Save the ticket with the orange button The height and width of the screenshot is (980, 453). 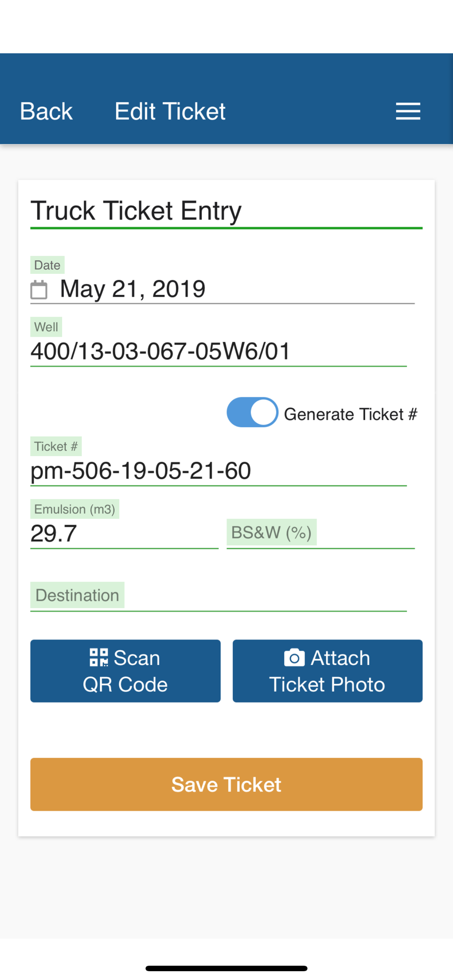pyautogui.click(x=226, y=784)
